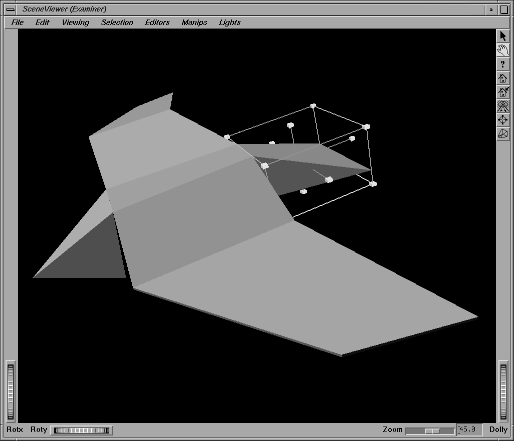
Task: Reset camera with the home icon
Action: pyautogui.click(x=503, y=78)
